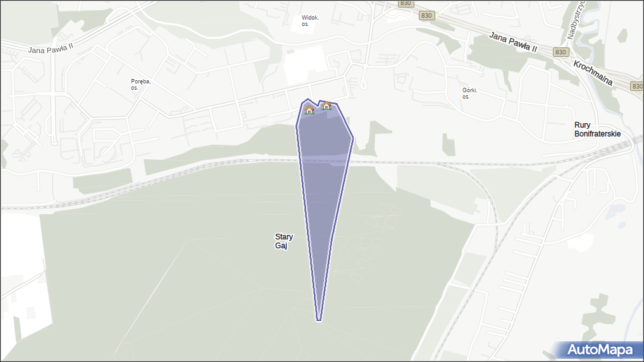Click the Widok os. neighborhood label
Image resolution: width=644 pixels, height=362 pixels.
310,21
